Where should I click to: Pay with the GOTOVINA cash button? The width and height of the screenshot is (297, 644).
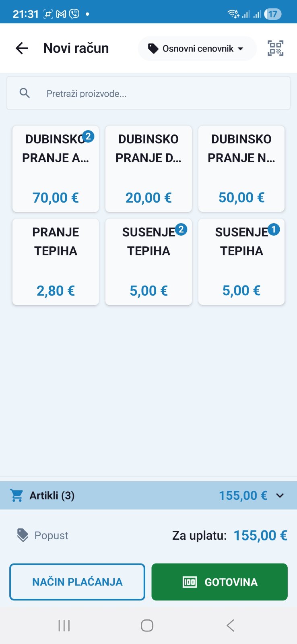pyautogui.click(x=219, y=582)
